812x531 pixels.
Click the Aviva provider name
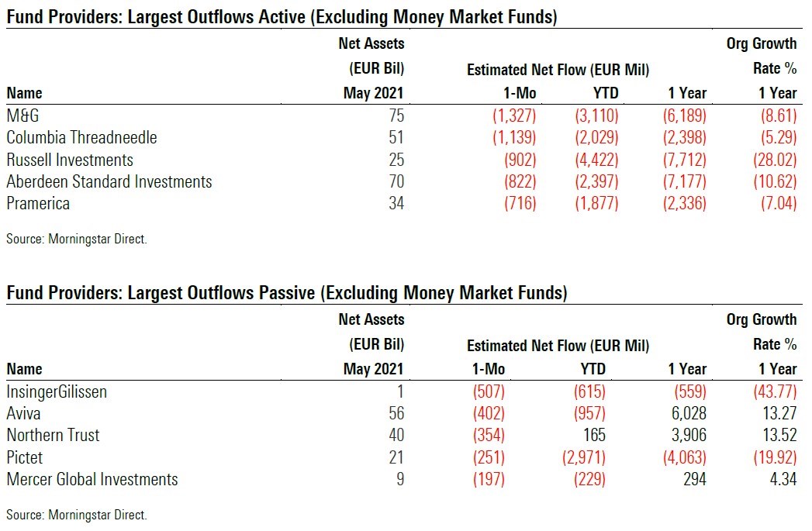25,413
